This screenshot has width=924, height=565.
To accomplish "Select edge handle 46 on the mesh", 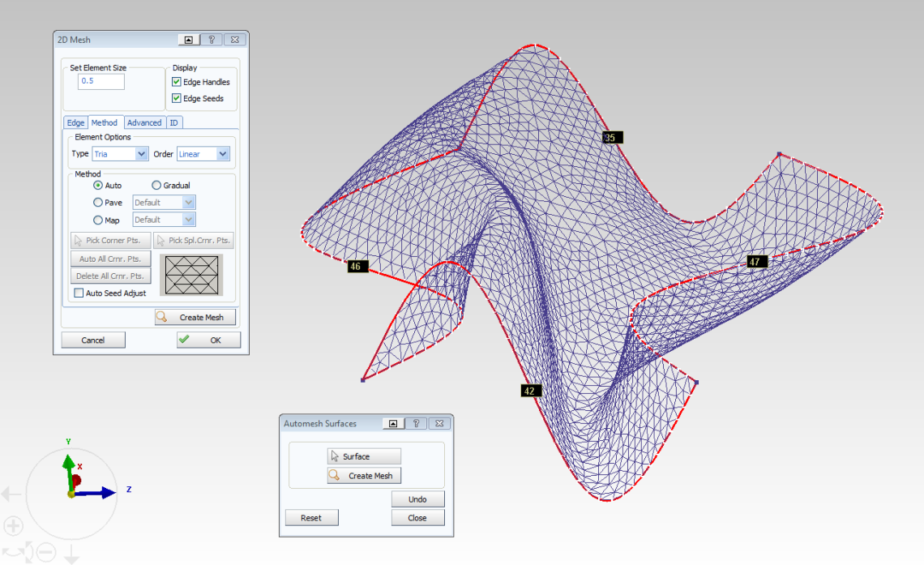I will [357, 267].
